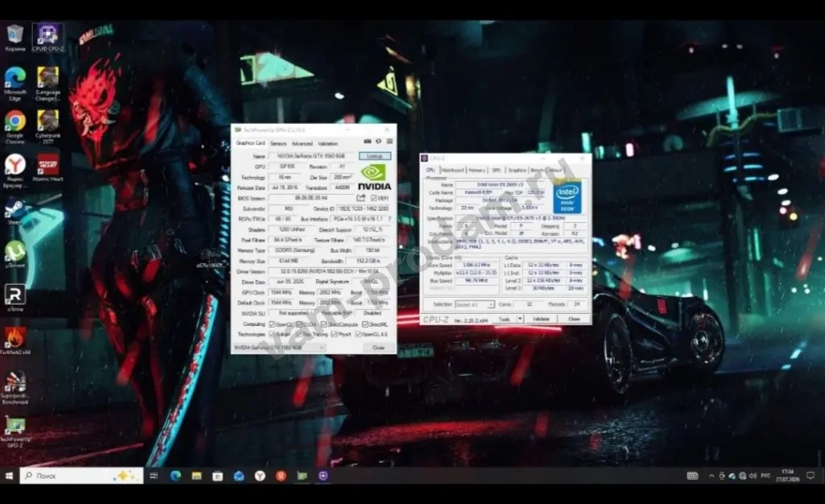
Task: Switch to the Mainboard tab in CPU-Z
Action: [453, 170]
